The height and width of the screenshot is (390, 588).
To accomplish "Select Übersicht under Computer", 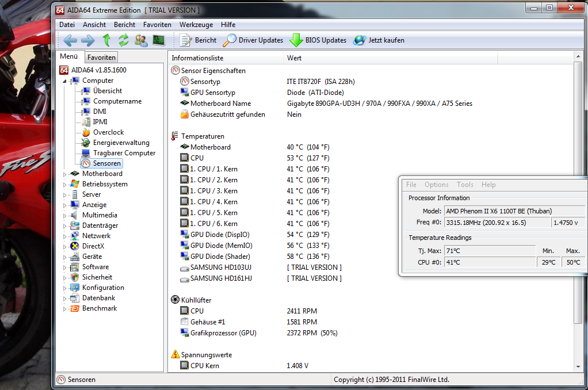I will 107,91.
